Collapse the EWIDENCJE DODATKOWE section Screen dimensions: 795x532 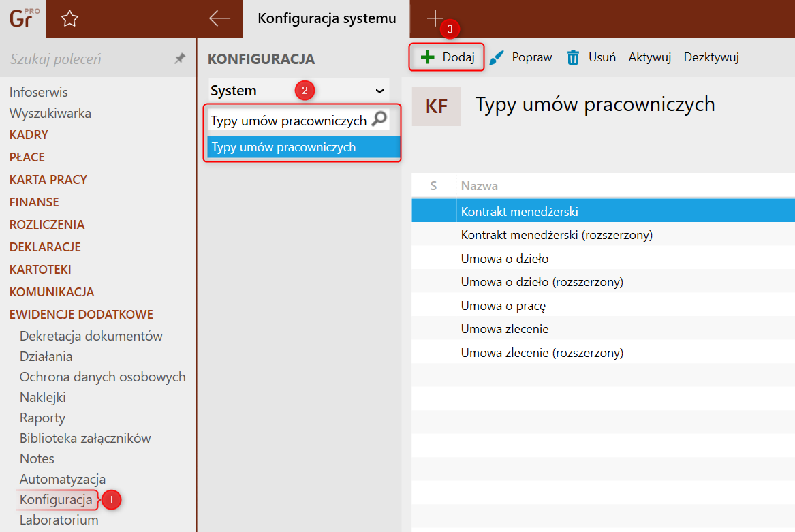pyautogui.click(x=81, y=315)
